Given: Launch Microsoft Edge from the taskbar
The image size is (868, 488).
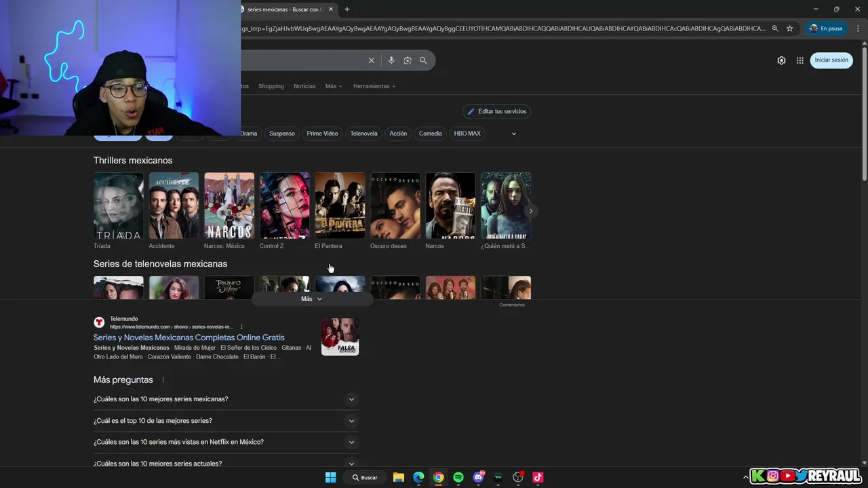Looking at the screenshot, I should [418, 477].
